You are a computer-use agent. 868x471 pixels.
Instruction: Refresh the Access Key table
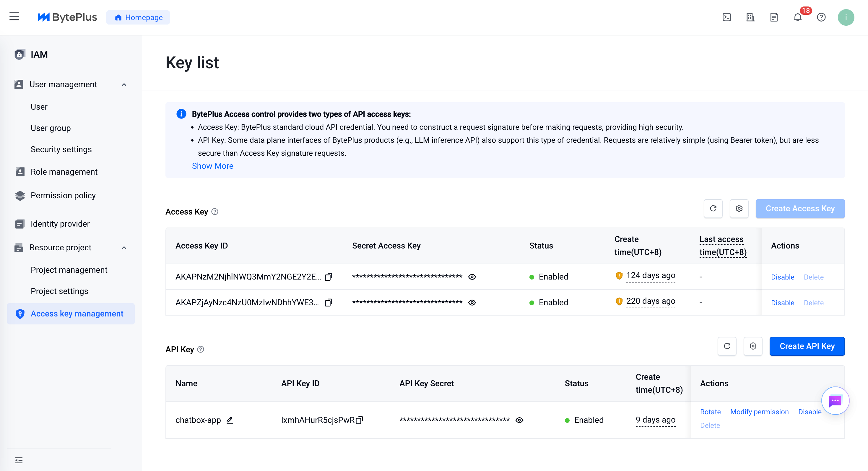click(713, 209)
